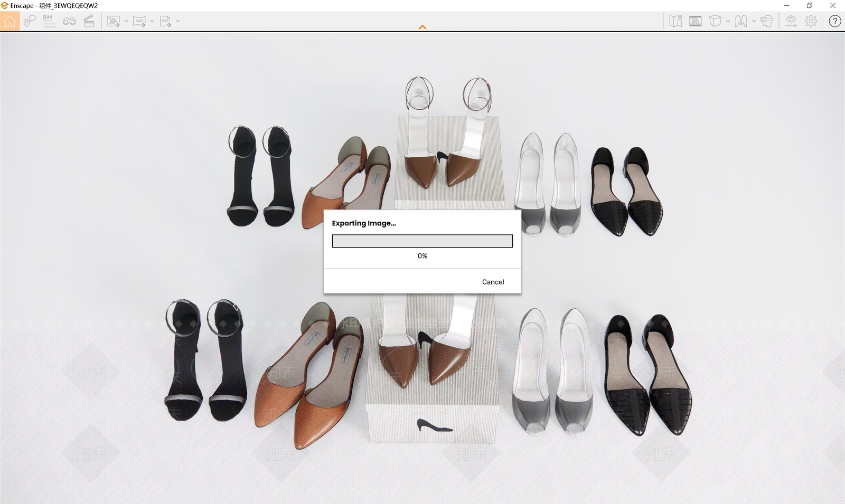Open the BIM info panel

click(x=49, y=22)
